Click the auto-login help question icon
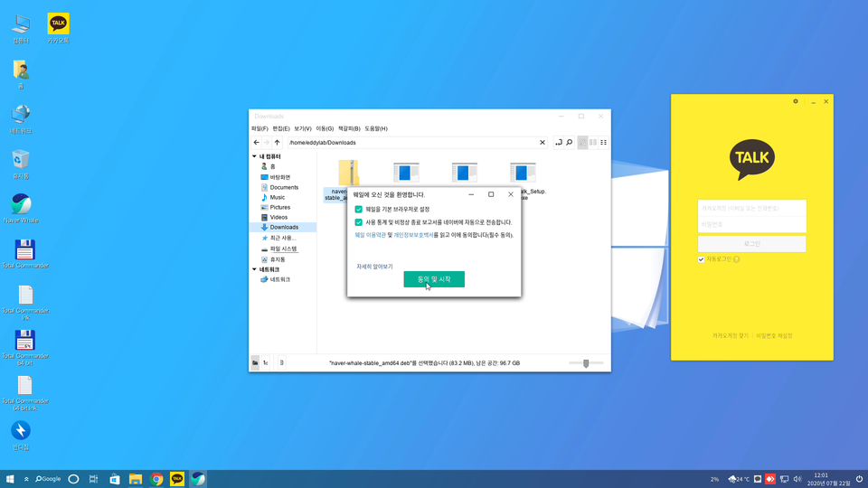The width and height of the screenshot is (868, 488). 736,259
